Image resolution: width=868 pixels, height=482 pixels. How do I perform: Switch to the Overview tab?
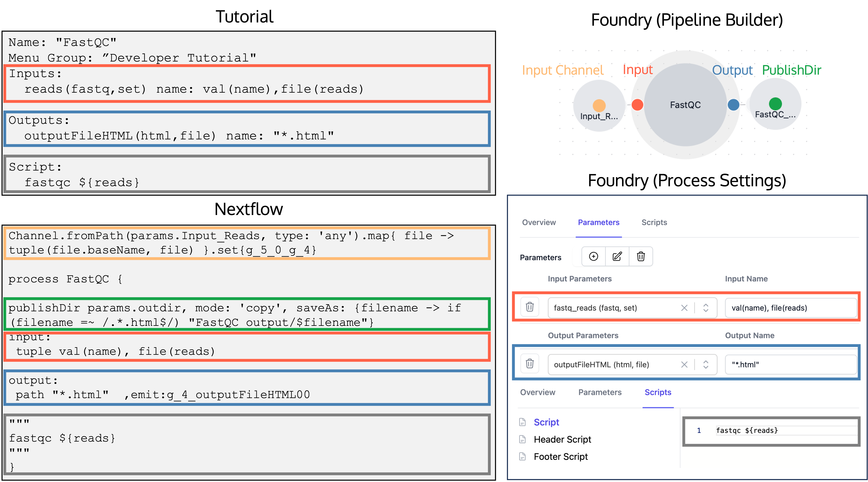[x=538, y=222]
